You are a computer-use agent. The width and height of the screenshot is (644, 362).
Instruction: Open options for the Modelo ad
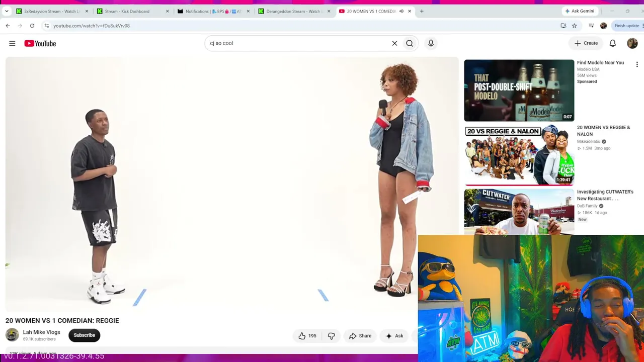pyautogui.click(x=637, y=64)
